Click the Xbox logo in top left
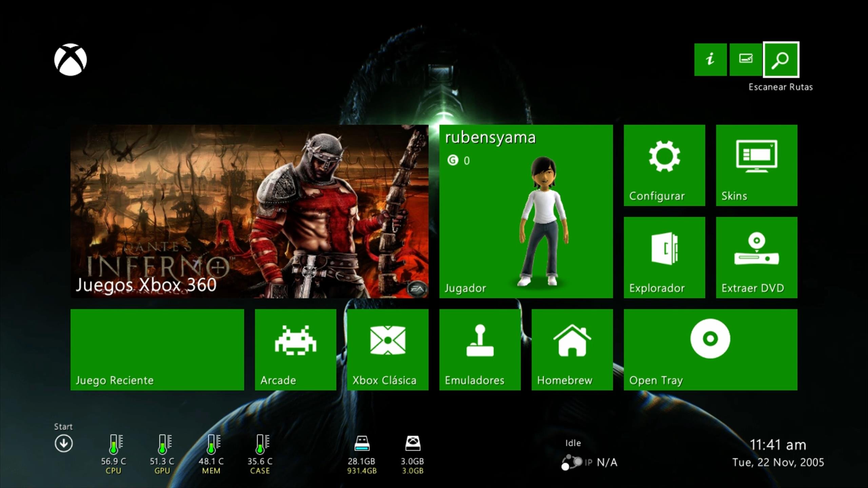The image size is (868, 488). [71, 60]
